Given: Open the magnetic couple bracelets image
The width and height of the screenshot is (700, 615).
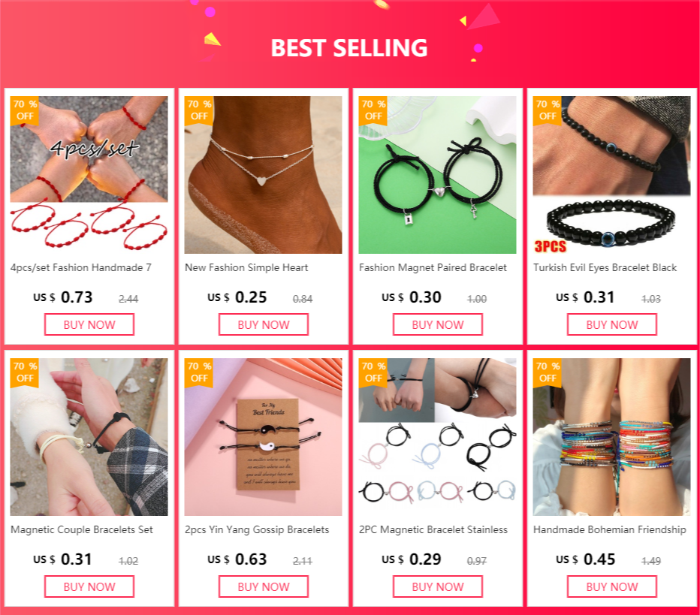Looking at the screenshot, I should point(89,437).
